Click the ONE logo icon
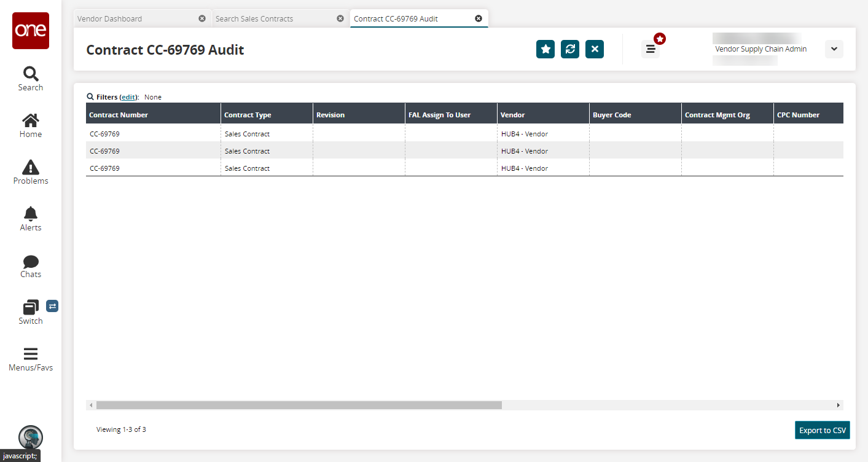The height and width of the screenshot is (462, 868). (31, 31)
